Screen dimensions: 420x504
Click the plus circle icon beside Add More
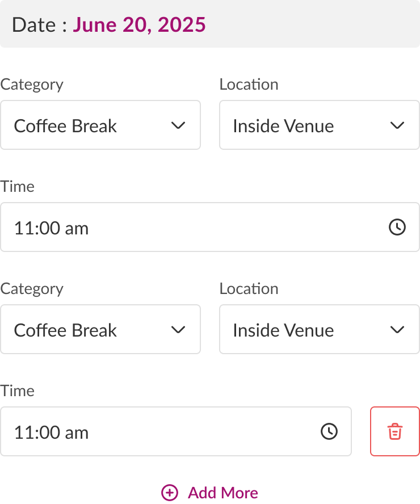coord(170,493)
